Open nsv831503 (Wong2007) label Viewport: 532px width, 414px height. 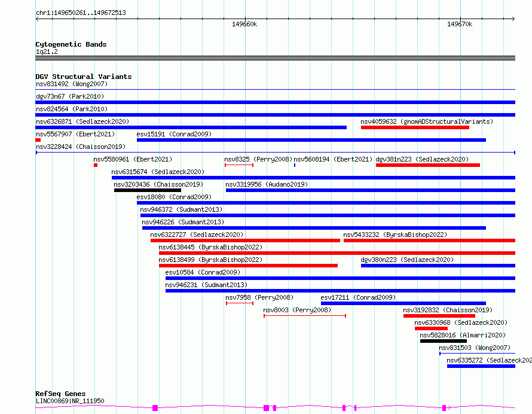point(475,348)
